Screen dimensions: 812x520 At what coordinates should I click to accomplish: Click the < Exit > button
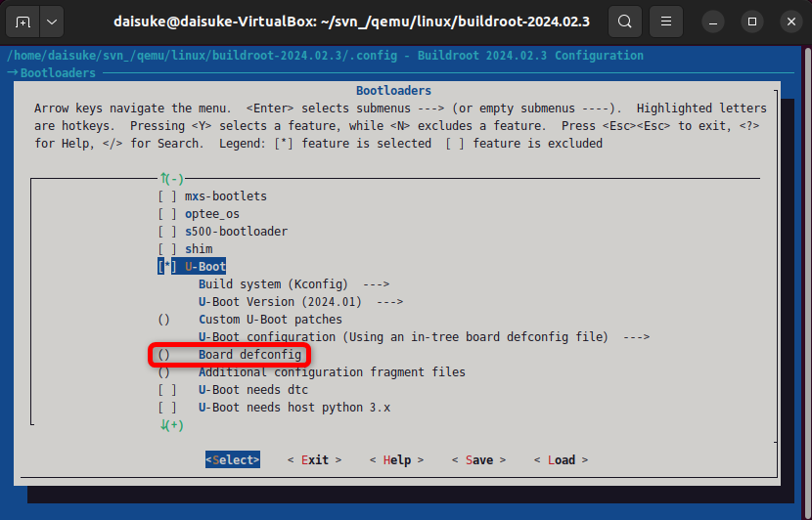click(314, 460)
